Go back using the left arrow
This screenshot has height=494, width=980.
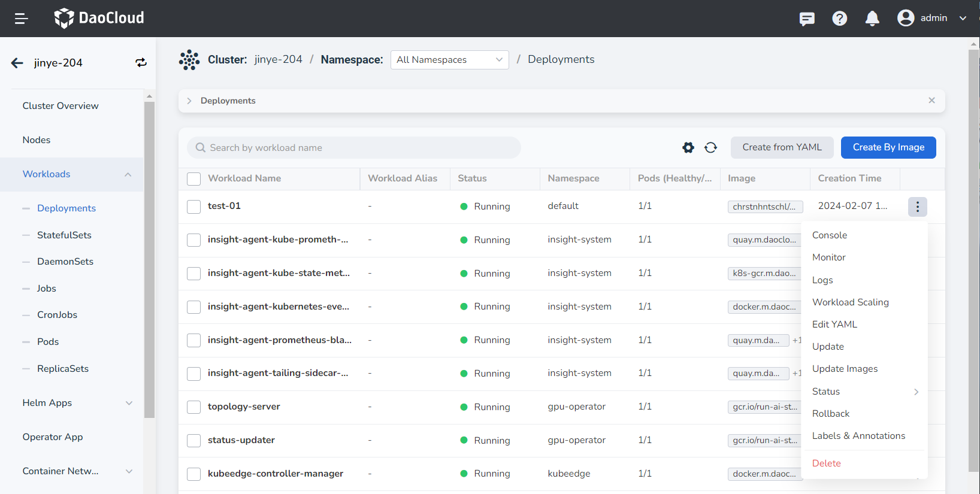[x=17, y=63]
